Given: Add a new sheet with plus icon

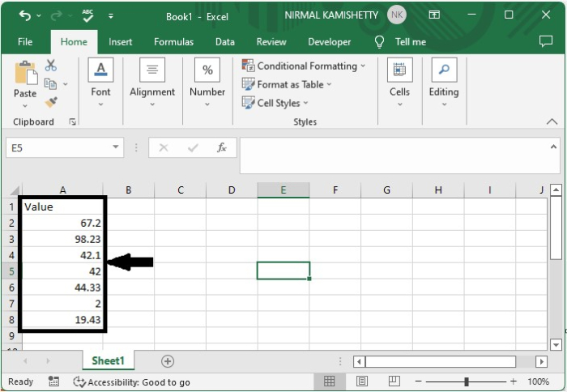Looking at the screenshot, I should [x=168, y=361].
